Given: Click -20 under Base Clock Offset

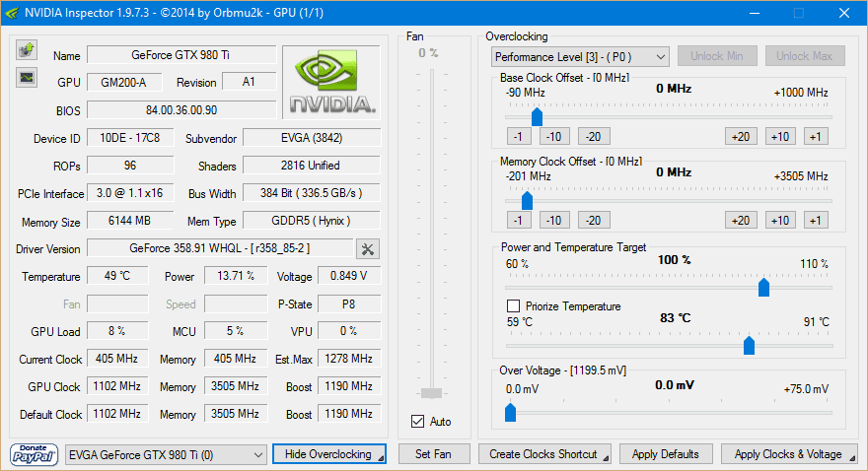Looking at the screenshot, I should pyautogui.click(x=594, y=137).
